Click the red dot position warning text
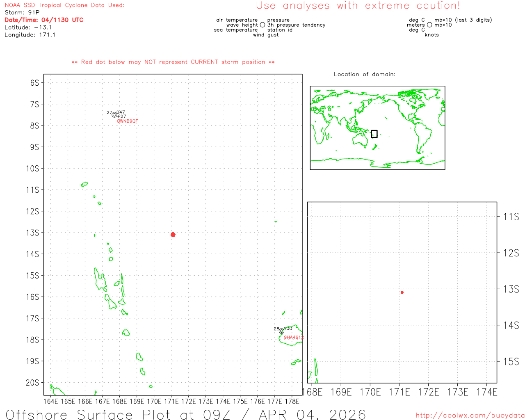 (x=173, y=62)
